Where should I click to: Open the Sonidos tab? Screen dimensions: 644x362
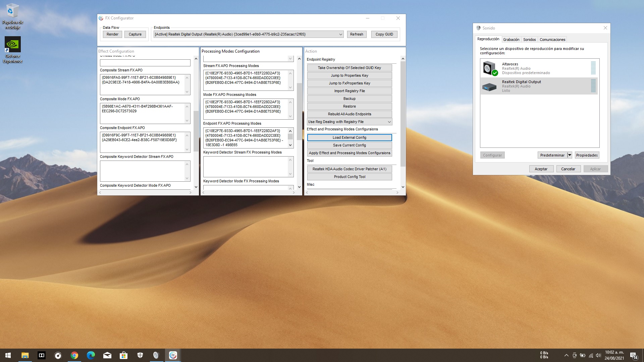coord(530,40)
